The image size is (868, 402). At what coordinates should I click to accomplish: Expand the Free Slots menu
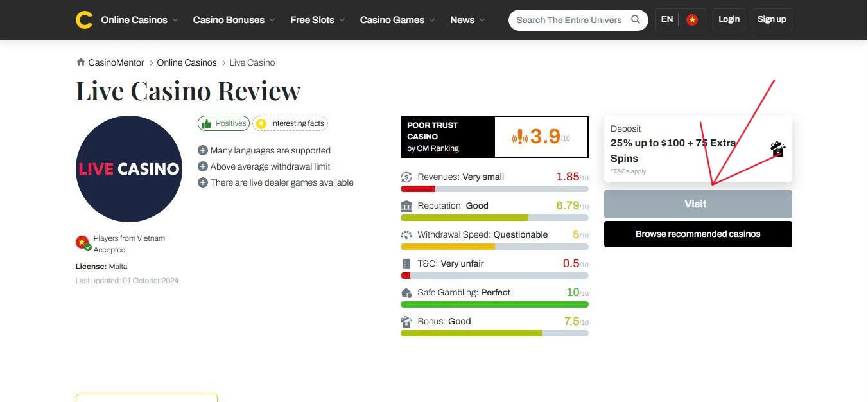click(317, 20)
